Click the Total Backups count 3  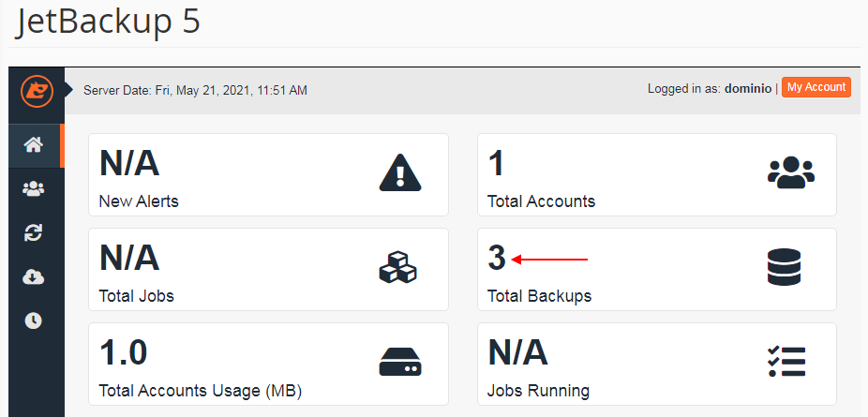pyautogui.click(x=497, y=259)
